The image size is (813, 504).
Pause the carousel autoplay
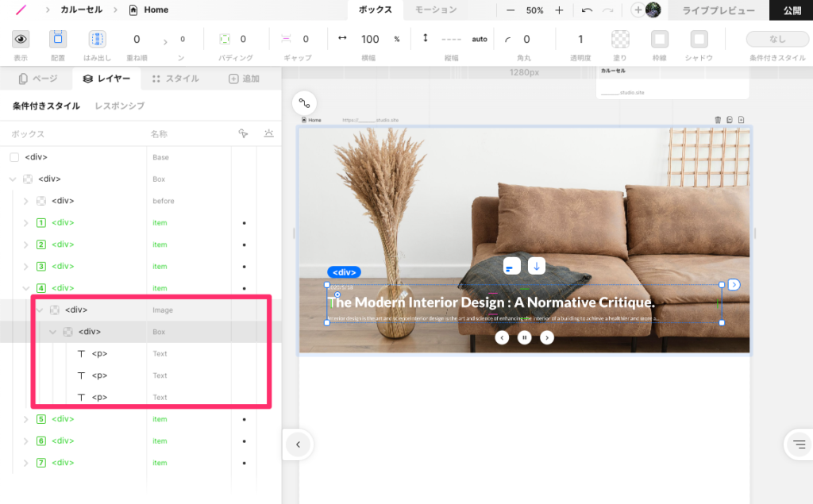(x=524, y=337)
